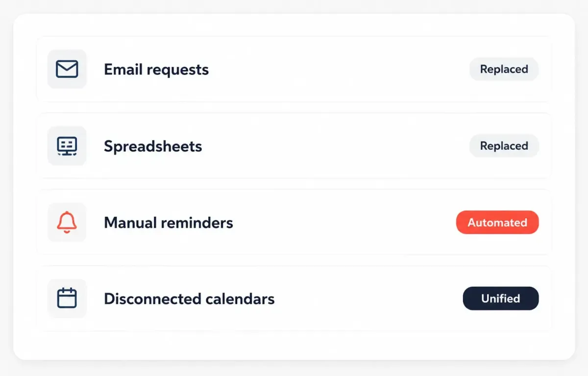Click blank area of Manual reminders row

[x=343, y=222]
